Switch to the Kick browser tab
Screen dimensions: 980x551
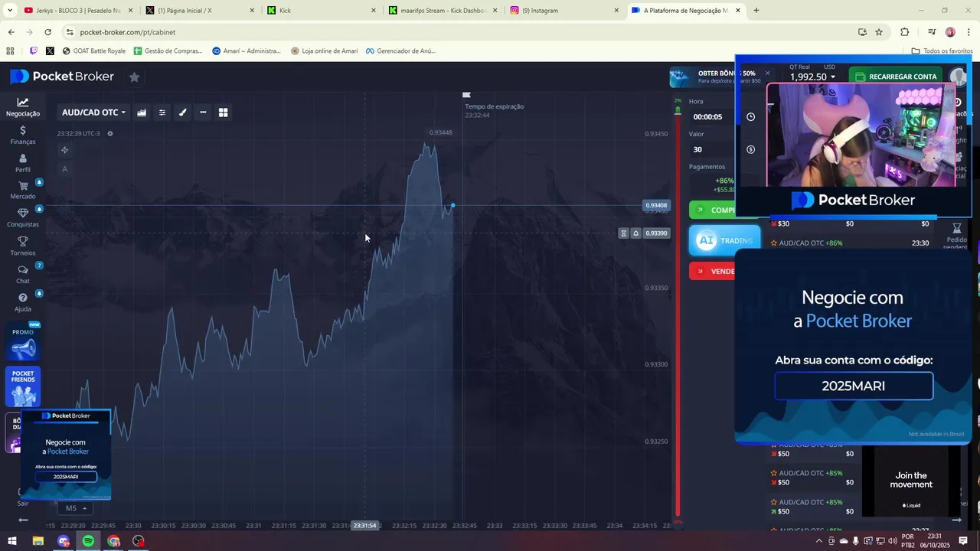click(320, 11)
